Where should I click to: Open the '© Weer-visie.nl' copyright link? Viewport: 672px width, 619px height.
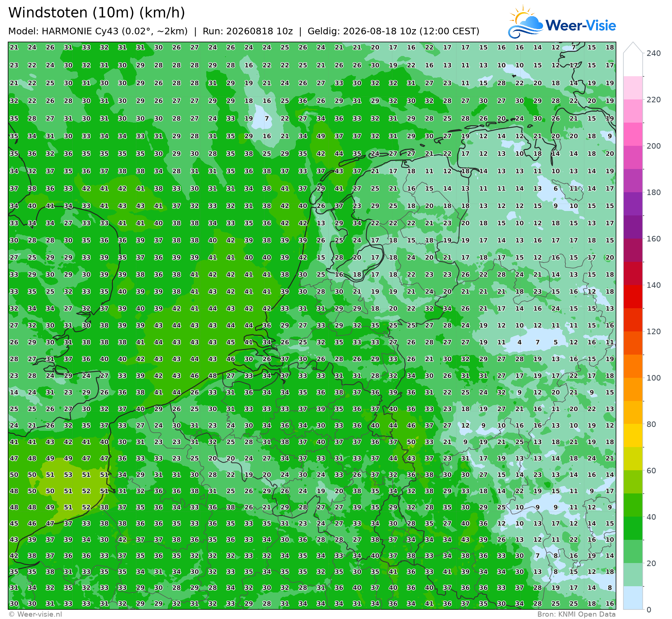35,614
